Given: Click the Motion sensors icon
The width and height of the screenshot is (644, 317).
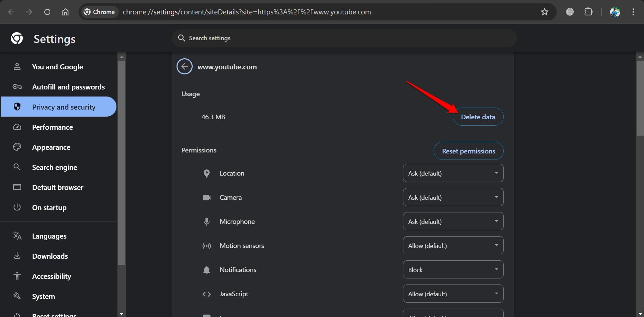Looking at the screenshot, I should [207, 246].
